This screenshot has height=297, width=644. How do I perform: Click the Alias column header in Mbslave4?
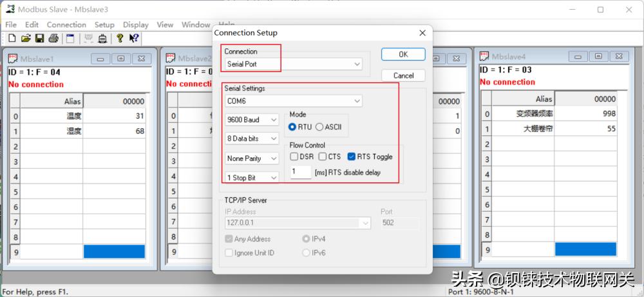tap(523, 99)
